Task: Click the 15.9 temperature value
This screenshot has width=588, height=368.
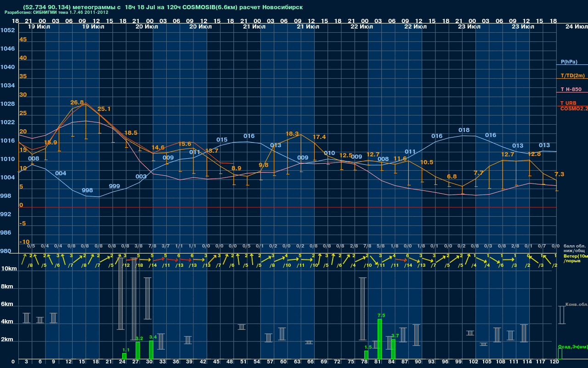Action: tap(51, 143)
